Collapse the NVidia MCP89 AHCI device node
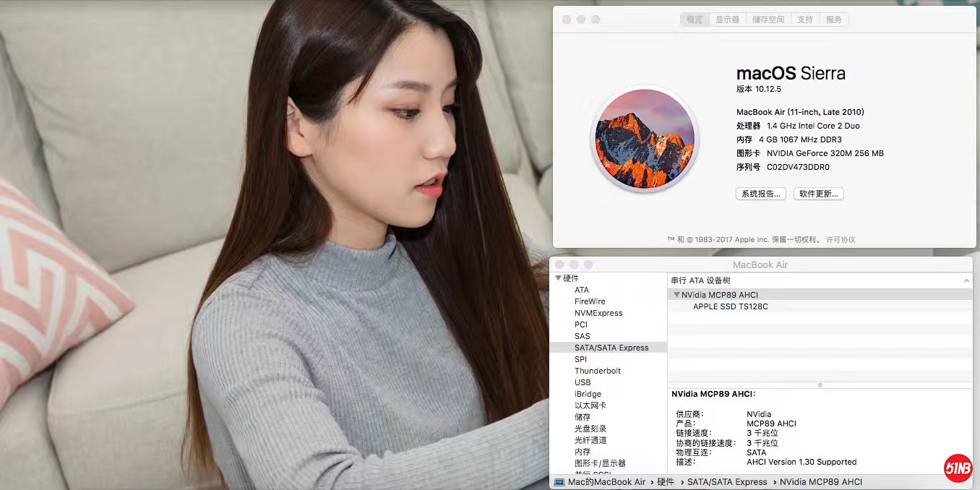The height and width of the screenshot is (490, 980). [x=676, y=295]
